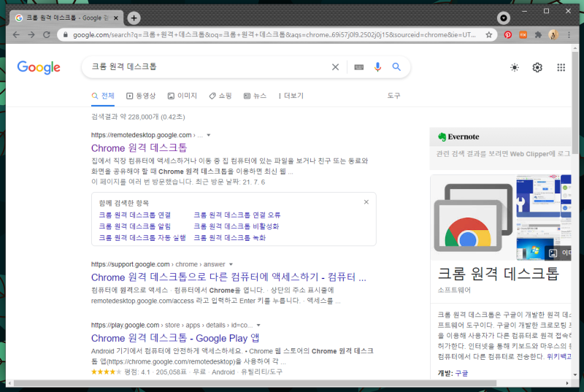Open the image icon on the knowledge panel
The height and width of the screenshot is (392, 584).
tap(553, 253)
